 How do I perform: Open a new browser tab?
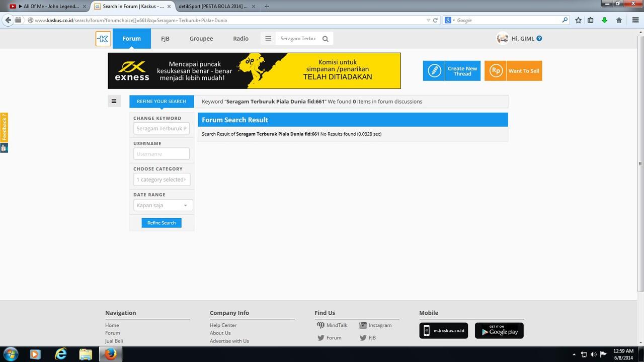(x=267, y=7)
